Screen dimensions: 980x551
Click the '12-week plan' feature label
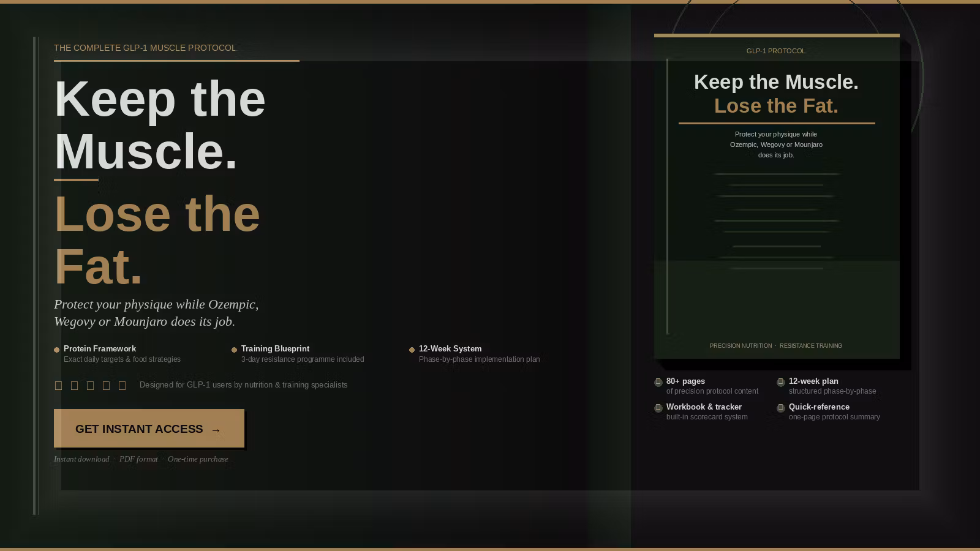(x=813, y=381)
